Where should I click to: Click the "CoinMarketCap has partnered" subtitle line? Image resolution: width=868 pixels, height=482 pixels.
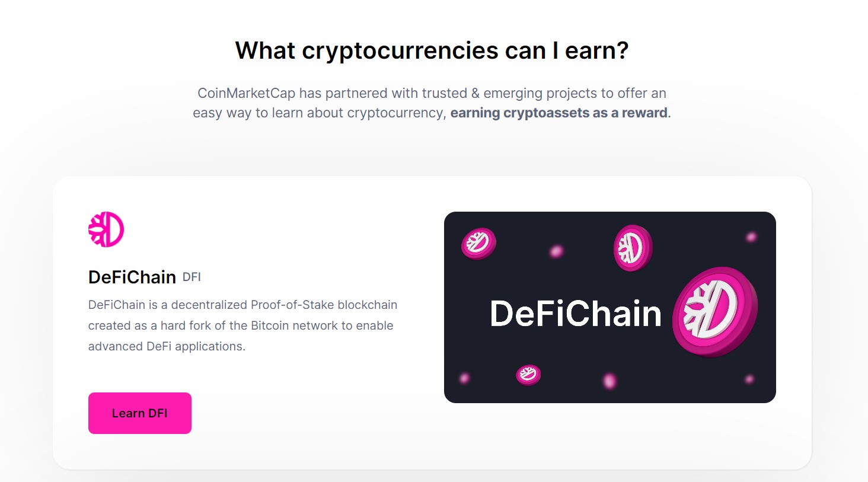[432, 93]
